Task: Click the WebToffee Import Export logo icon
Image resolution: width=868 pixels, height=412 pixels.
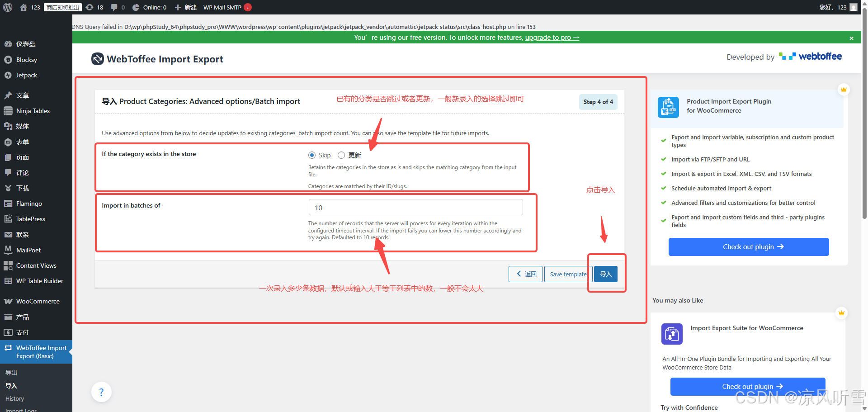Action: (97, 59)
